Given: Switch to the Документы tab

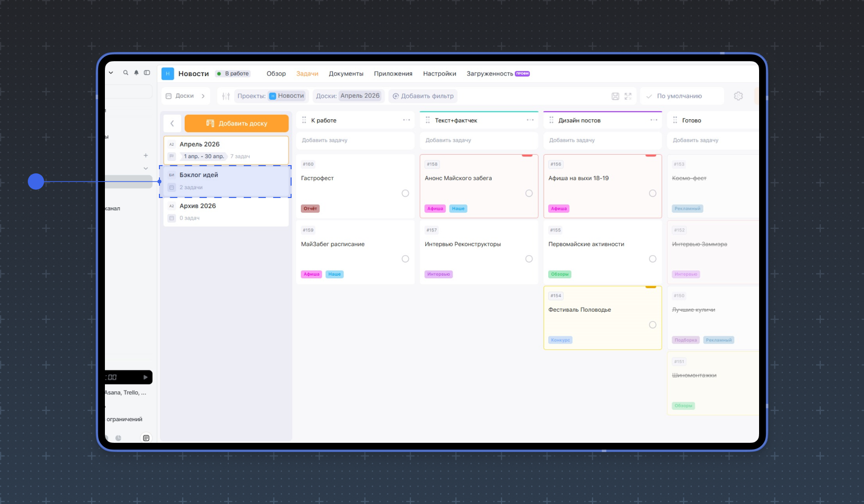Looking at the screenshot, I should 346,74.
